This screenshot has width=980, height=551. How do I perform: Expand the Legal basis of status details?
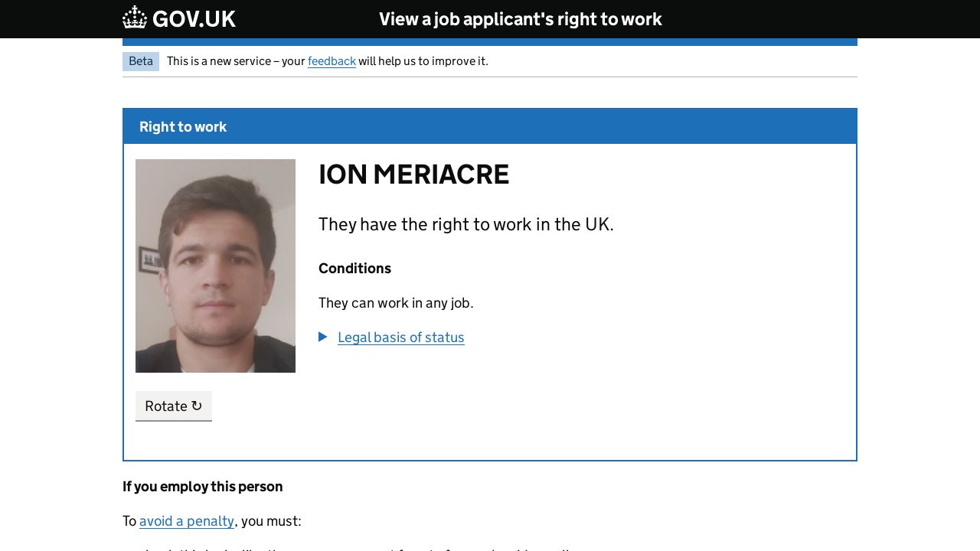click(400, 337)
